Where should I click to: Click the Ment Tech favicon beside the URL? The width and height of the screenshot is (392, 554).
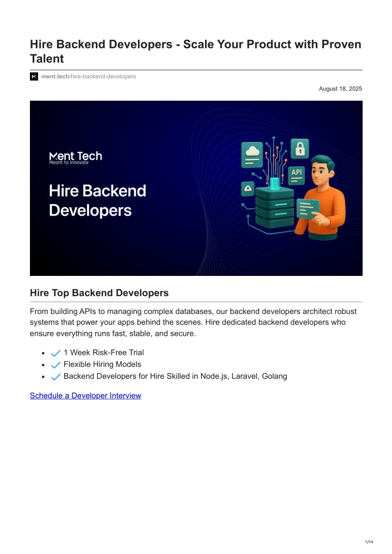(34, 76)
